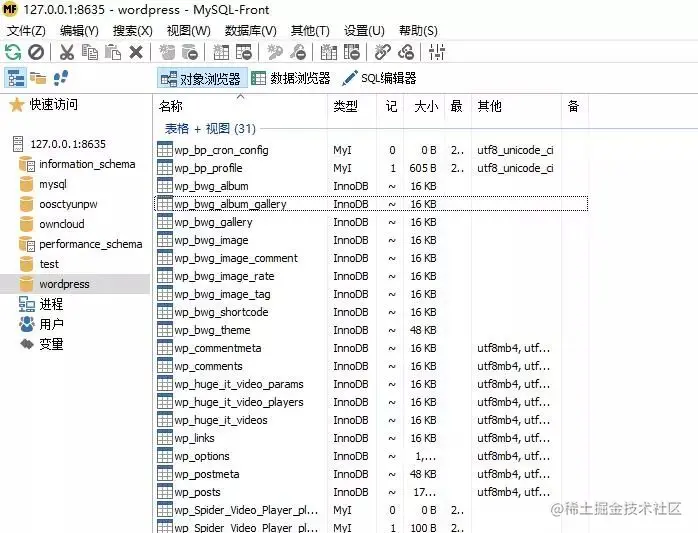
Task: Switch to the SQL编辑器 tab
Action: point(379,79)
